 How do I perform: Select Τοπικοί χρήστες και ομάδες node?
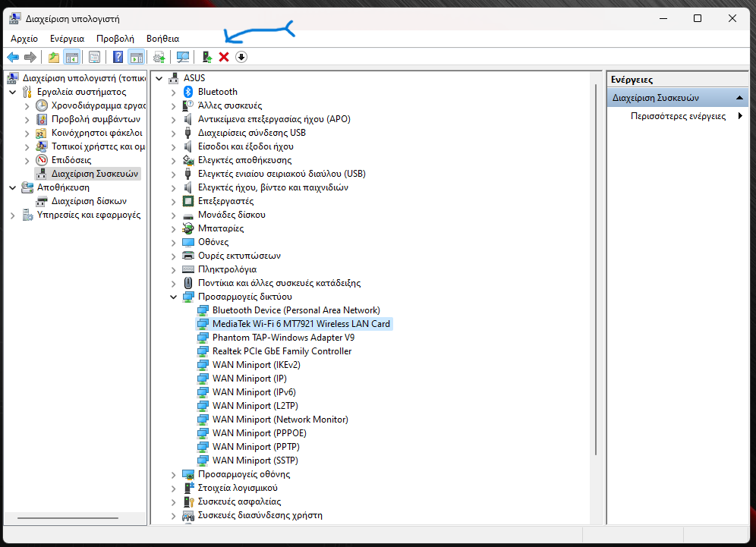tap(99, 146)
